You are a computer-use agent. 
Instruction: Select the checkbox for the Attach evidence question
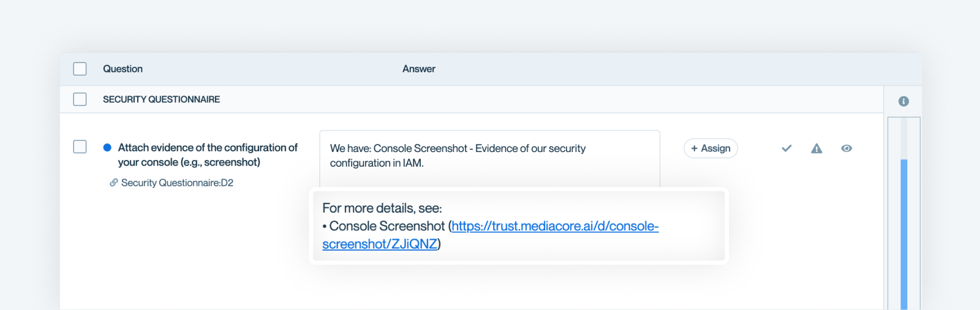click(x=80, y=147)
